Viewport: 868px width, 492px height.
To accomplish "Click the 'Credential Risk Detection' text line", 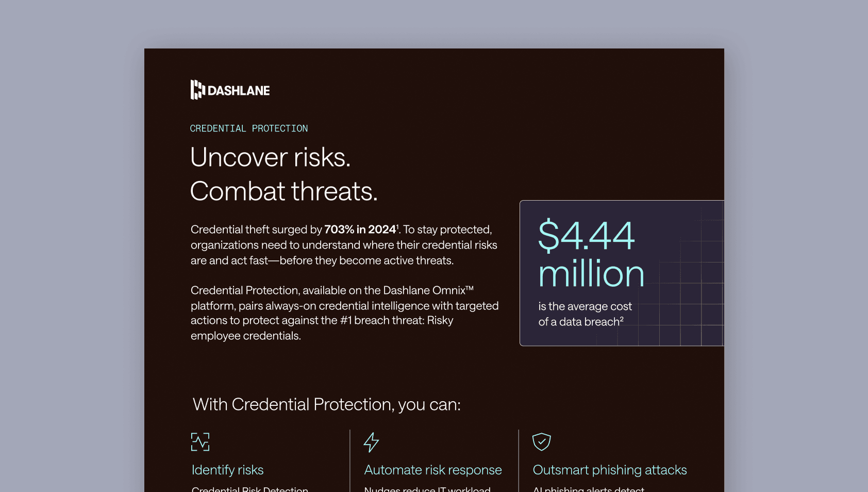I will [249, 489].
